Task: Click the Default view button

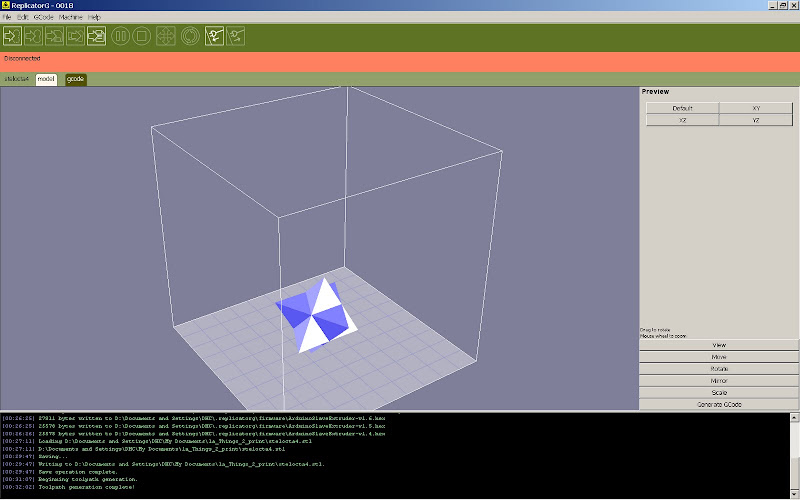Action: click(x=682, y=108)
